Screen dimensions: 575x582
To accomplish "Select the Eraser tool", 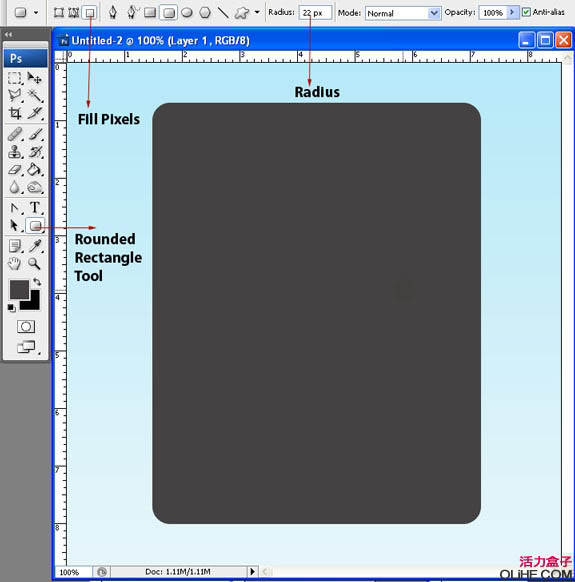I will point(14,170).
